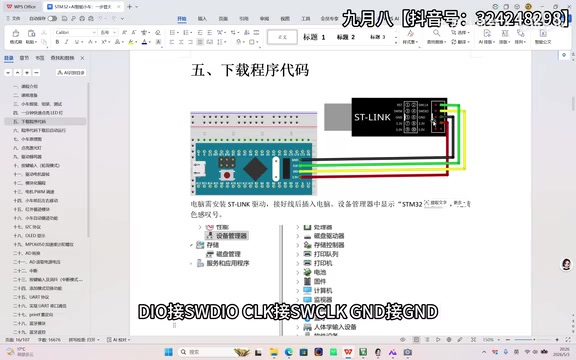Select the 正文 style box
This screenshot has width=576, height=360.
pos(282,37)
